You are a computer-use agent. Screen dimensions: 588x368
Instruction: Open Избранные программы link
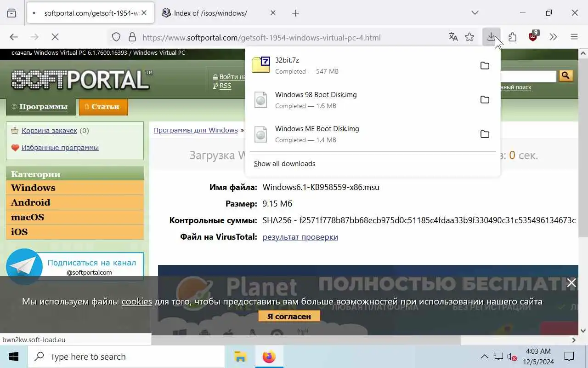[x=60, y=148]
